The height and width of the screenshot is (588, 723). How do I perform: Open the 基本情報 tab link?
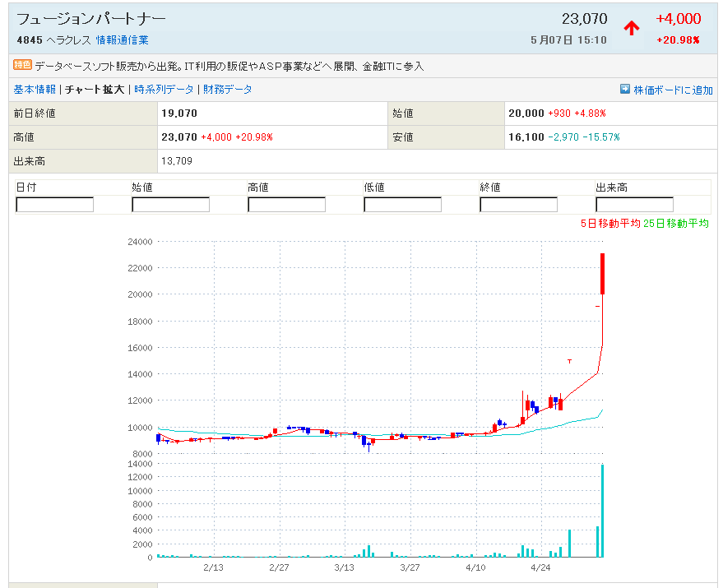click(x=35, y=90)
